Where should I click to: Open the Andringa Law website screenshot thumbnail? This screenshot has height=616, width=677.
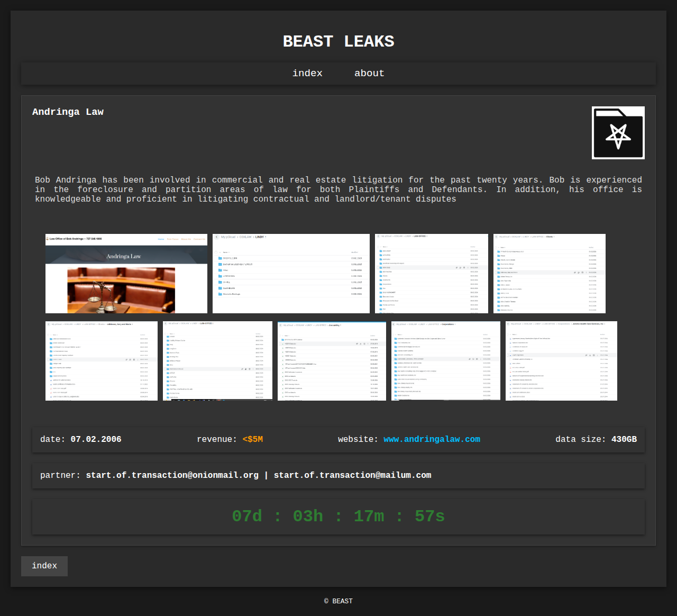pos(126,274)
